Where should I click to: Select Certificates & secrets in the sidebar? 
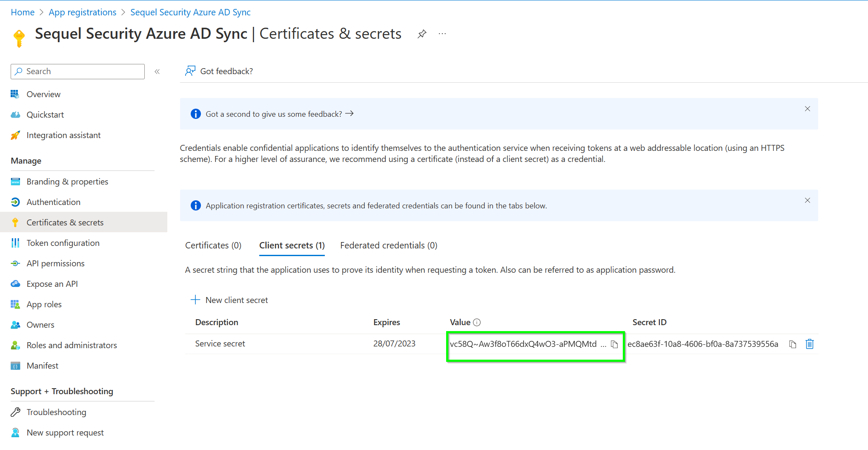coord(83,222)
